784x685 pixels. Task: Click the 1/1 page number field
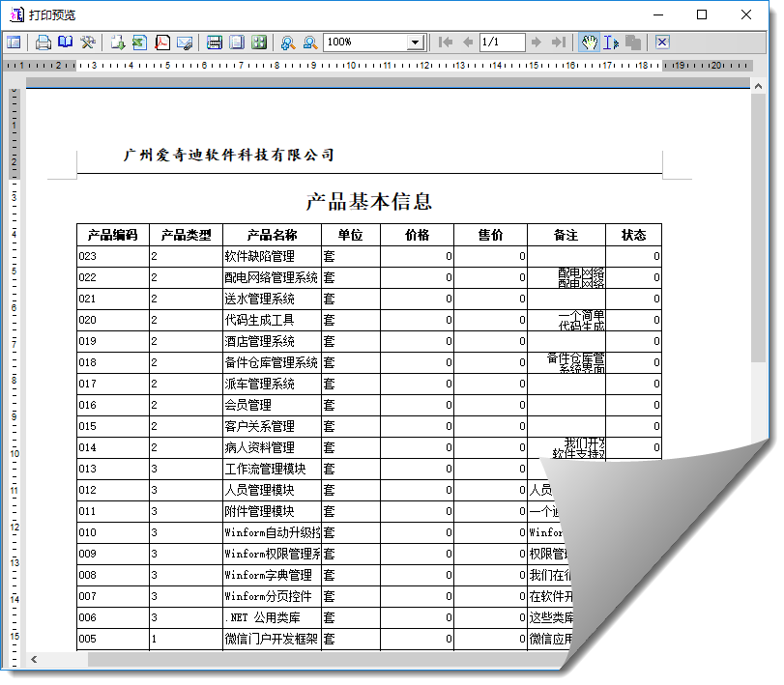coord(502,43)
